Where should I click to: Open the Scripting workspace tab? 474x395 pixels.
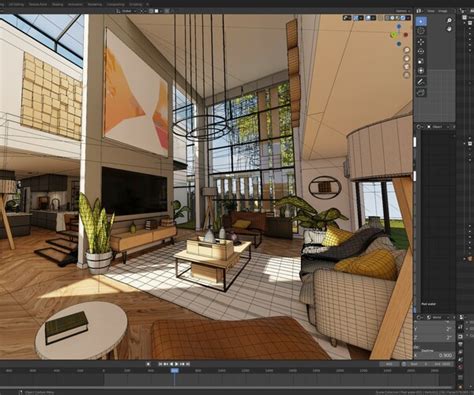[x=135, y=4]
